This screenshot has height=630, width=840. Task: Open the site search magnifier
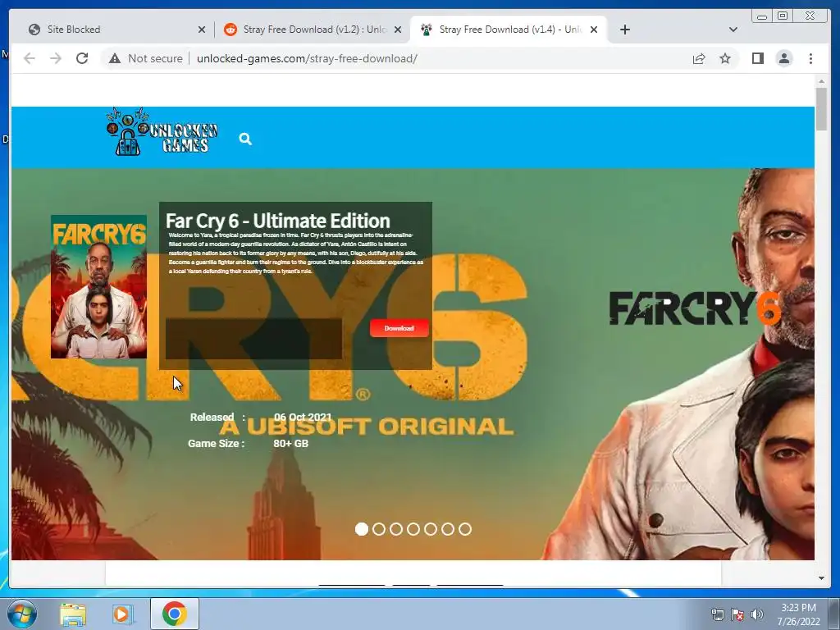pyautogui.click(x=245, y=139)
